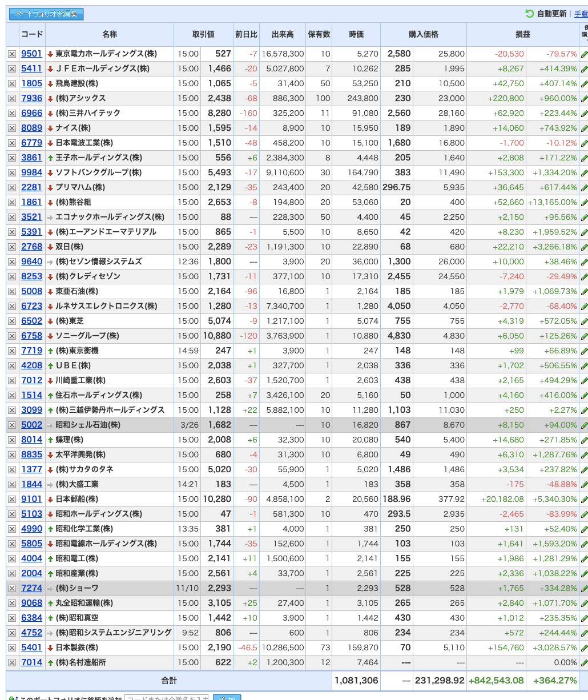588x700 pixels.
Task: Click the 時価 column header
Action: point(356,34)
